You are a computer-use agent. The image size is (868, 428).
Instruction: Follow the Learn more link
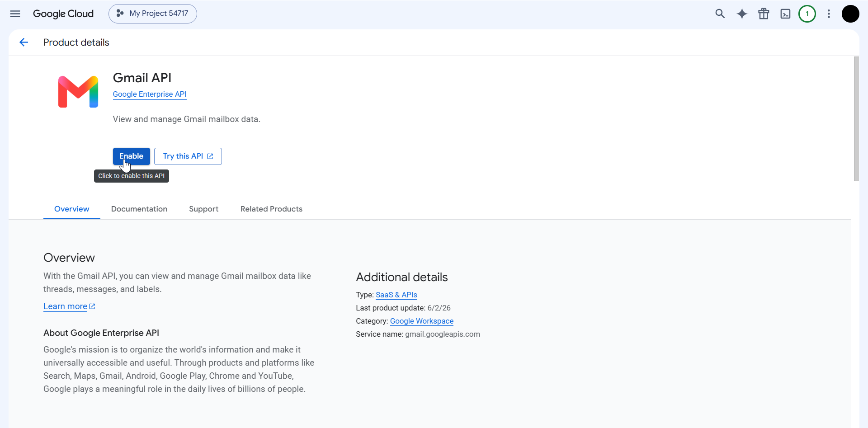pos(69,306)
